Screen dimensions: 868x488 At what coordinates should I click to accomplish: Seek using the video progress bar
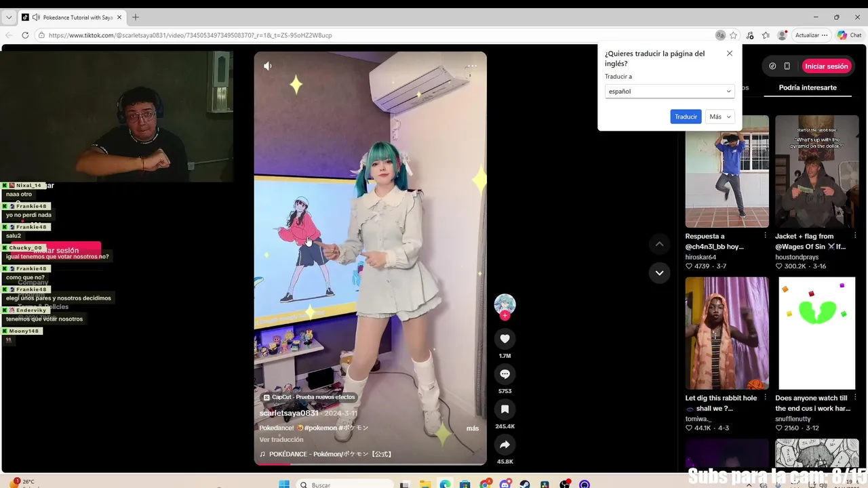(x=370, y=464)
